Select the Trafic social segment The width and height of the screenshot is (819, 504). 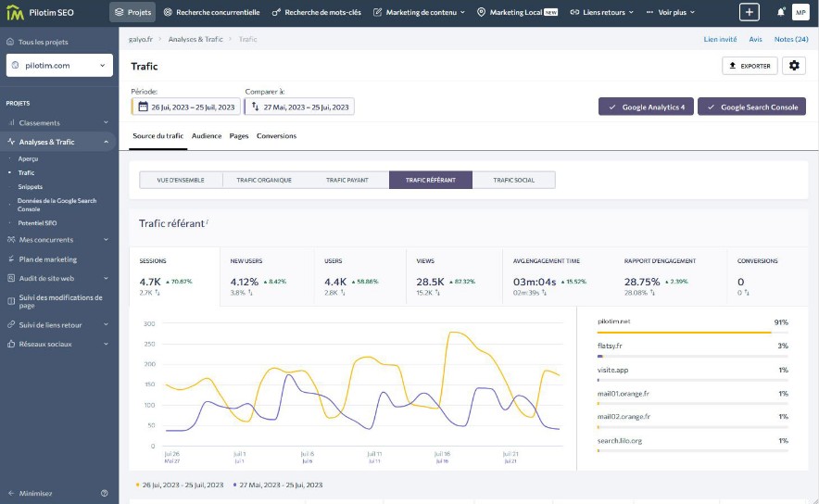[x=514, y=180]
